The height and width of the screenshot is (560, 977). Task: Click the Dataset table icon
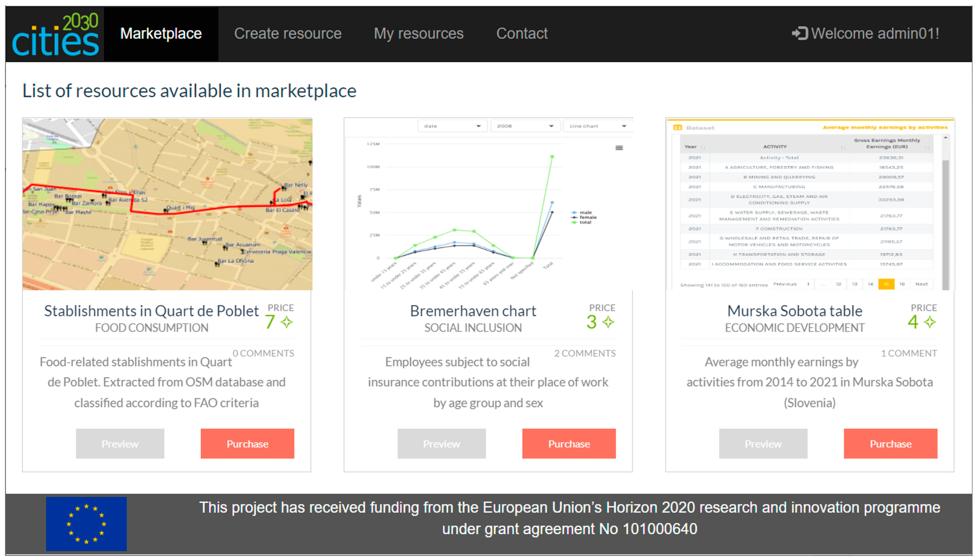point(677,128)
